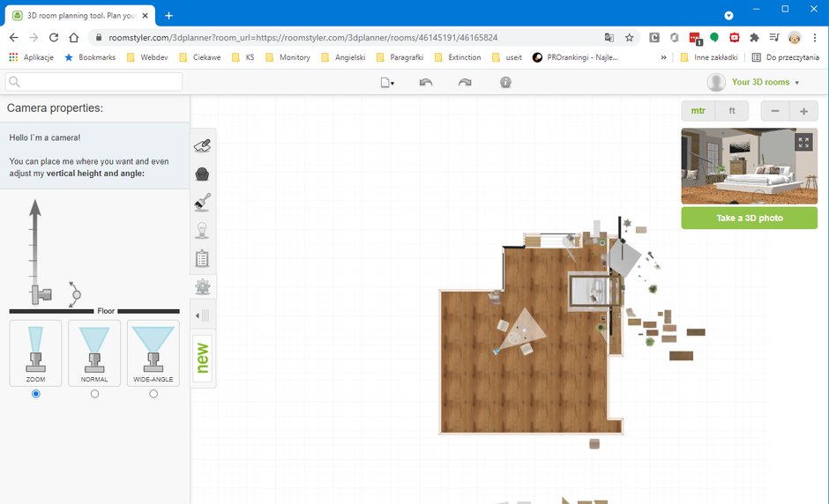Collapse the side panel with arrow handle
The height and width of the screenshot is (504, 829).
(203, 316)
